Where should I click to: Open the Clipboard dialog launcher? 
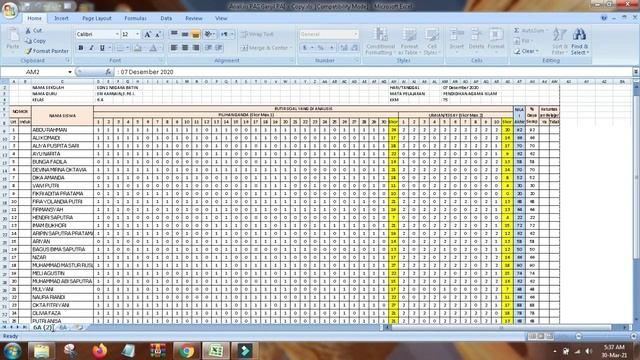(68, 60)
